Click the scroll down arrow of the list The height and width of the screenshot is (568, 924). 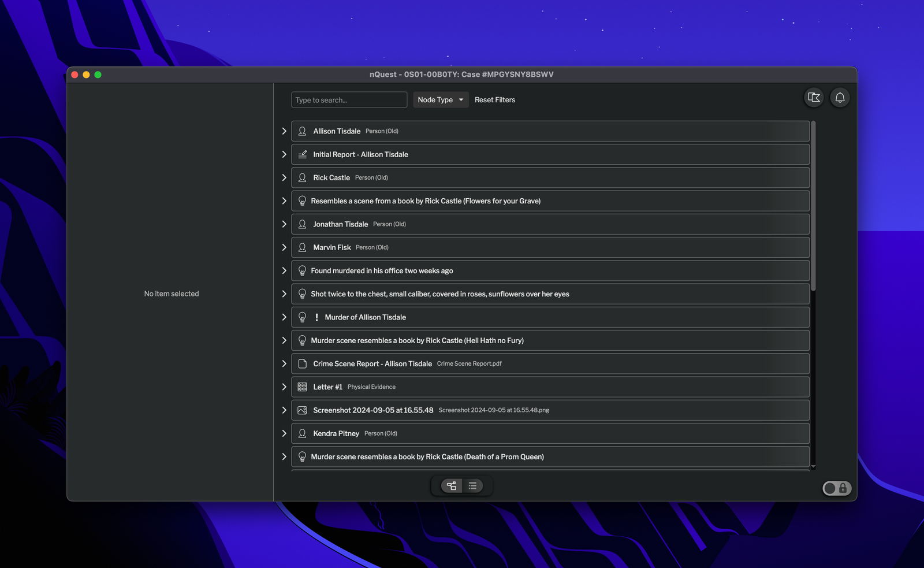tap(813, 466)
